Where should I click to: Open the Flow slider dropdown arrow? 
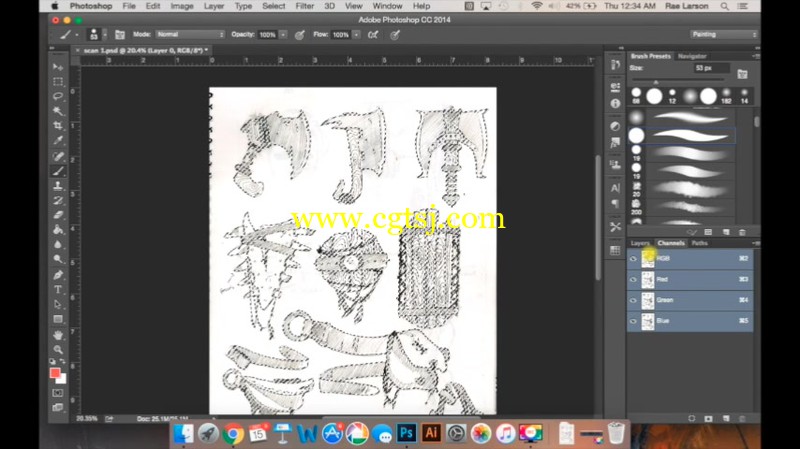pyautogui.click(x=357, y=35)
